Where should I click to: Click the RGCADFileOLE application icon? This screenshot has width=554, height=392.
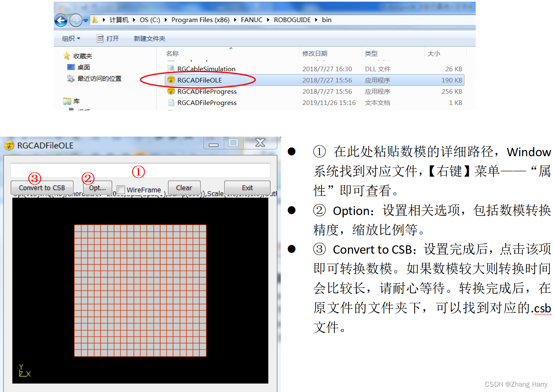point(171,80)
